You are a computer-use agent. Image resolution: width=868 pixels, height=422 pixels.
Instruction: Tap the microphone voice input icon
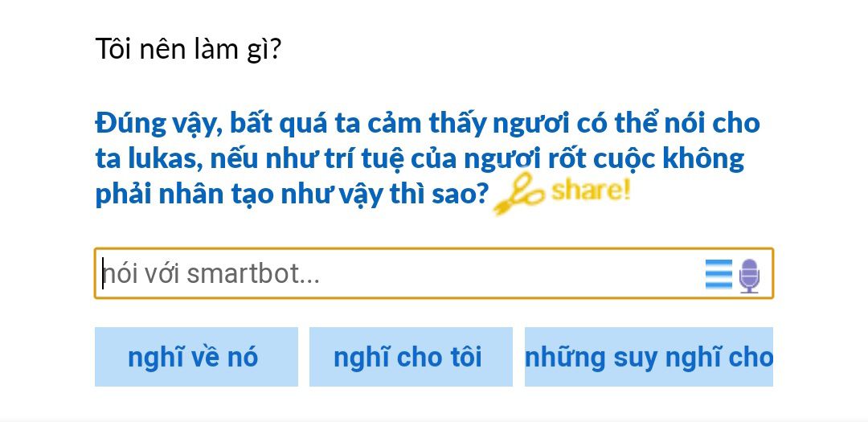[x=749, y=275]
